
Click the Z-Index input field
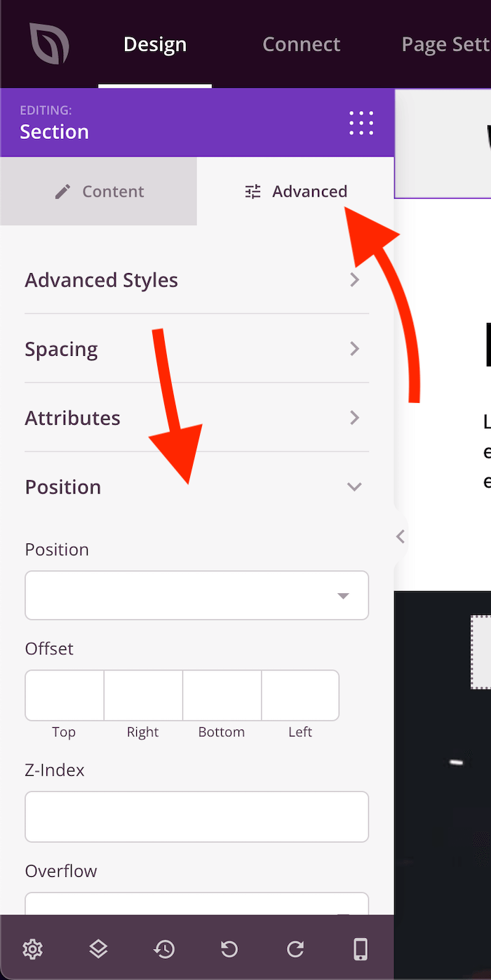point(196,816)
